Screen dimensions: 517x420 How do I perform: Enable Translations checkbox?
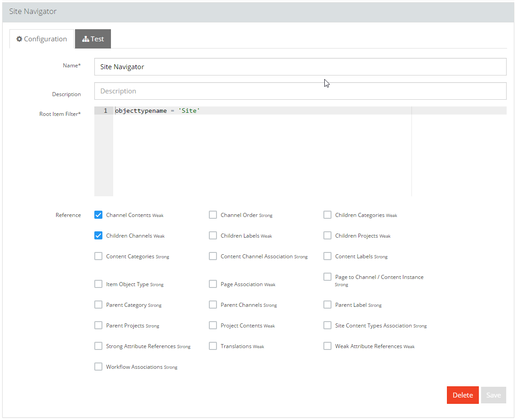click(213, 346)
